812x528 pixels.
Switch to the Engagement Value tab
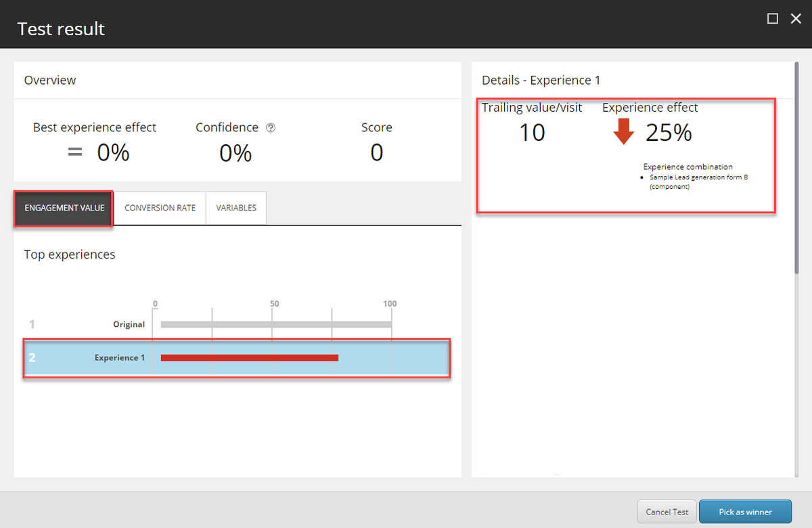[64, 208]
